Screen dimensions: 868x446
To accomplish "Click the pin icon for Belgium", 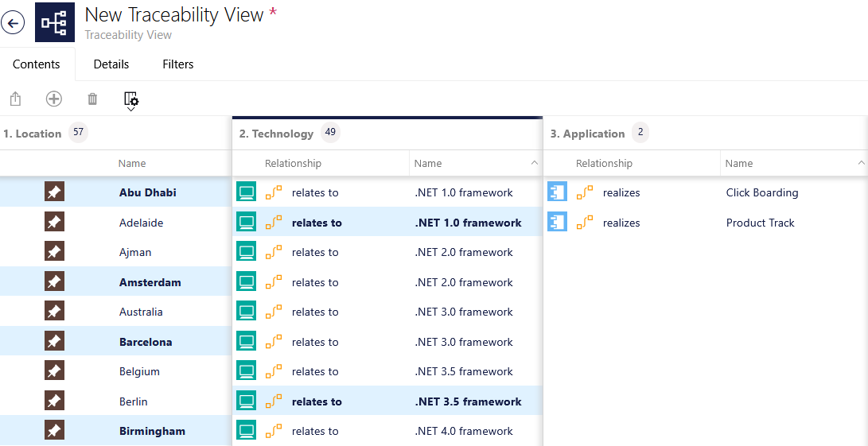I will pos(54,371).
